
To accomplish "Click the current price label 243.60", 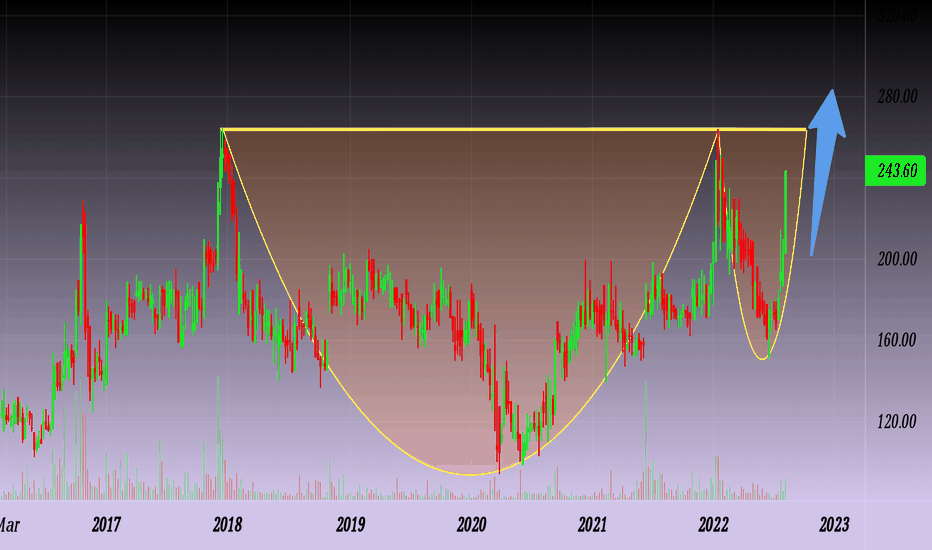I will coord(895,171).
